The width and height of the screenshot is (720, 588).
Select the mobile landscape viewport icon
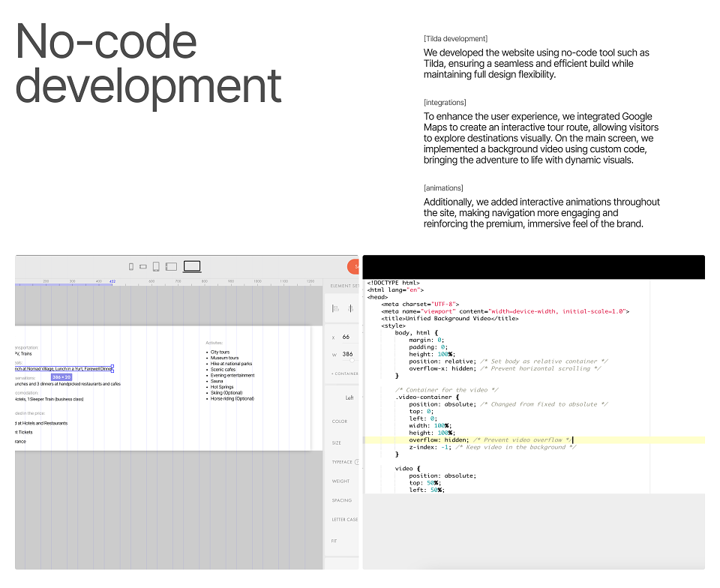tap(143, 267)
